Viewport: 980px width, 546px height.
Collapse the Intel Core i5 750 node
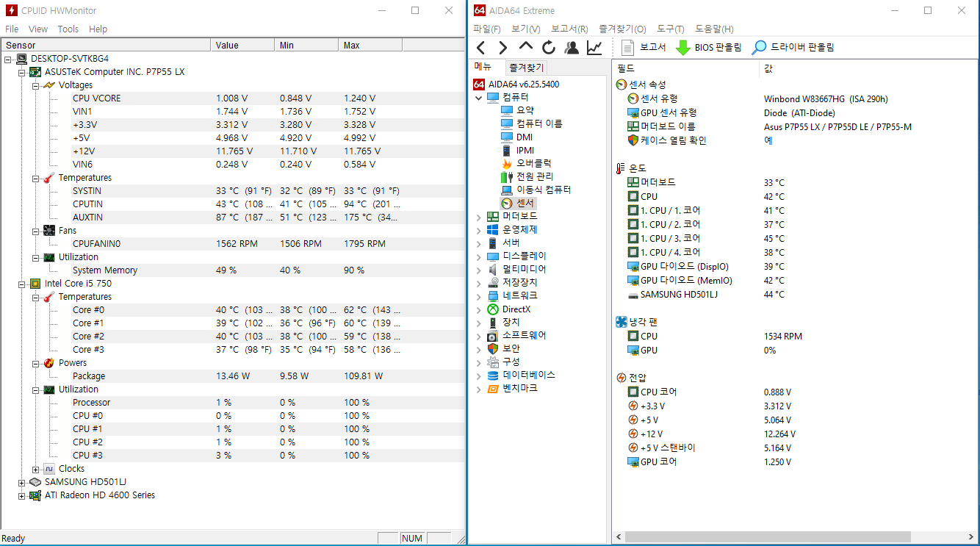point(21,284)
